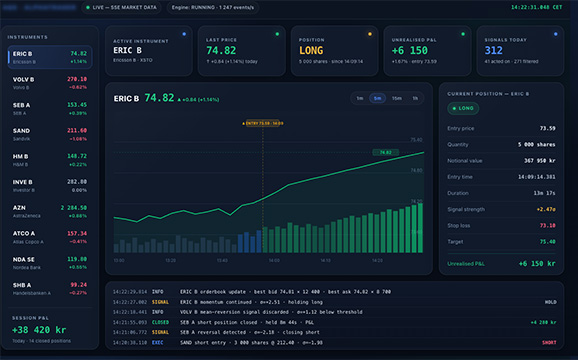Viewport: 578px width, 360px height.
Task: Click the Duration 13m 17s value
Action: pos(544,193)
